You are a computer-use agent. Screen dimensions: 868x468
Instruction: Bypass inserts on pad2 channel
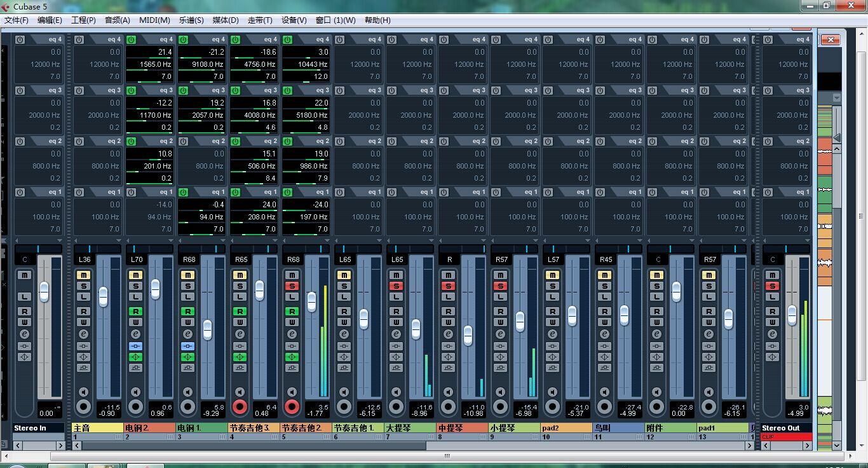click(552, 346)
